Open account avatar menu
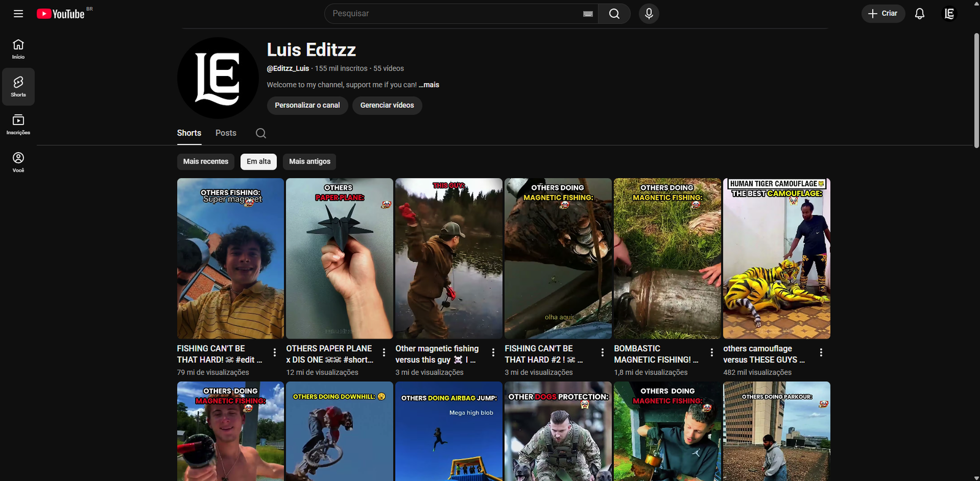Viewport: 980px width, 481px height. point(949,13)
